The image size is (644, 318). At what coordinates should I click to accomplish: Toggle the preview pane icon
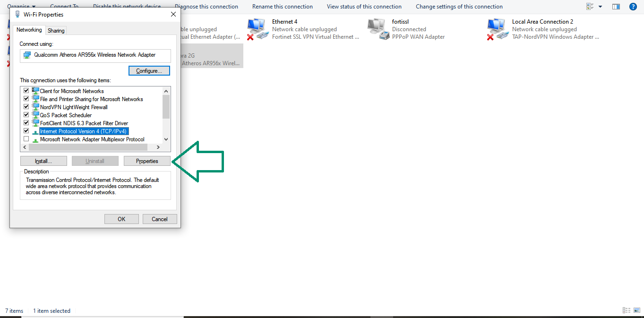pos(616,7)
